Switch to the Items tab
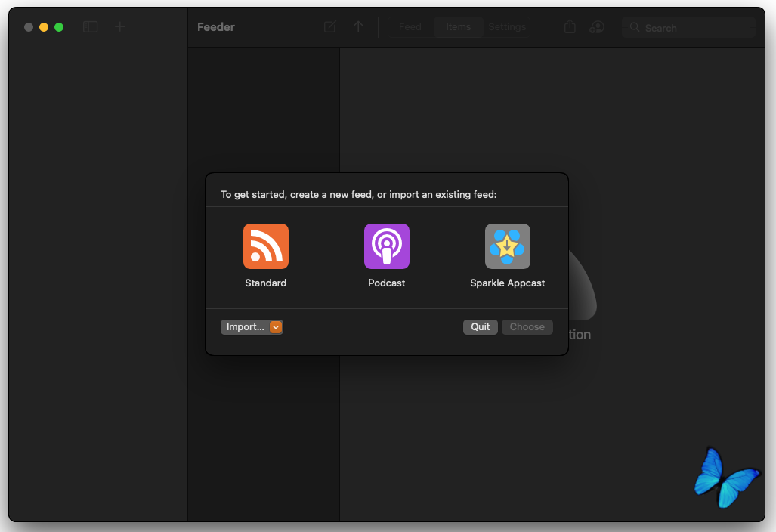The height and width of the screenshot is (532, 776). [459, 27]
